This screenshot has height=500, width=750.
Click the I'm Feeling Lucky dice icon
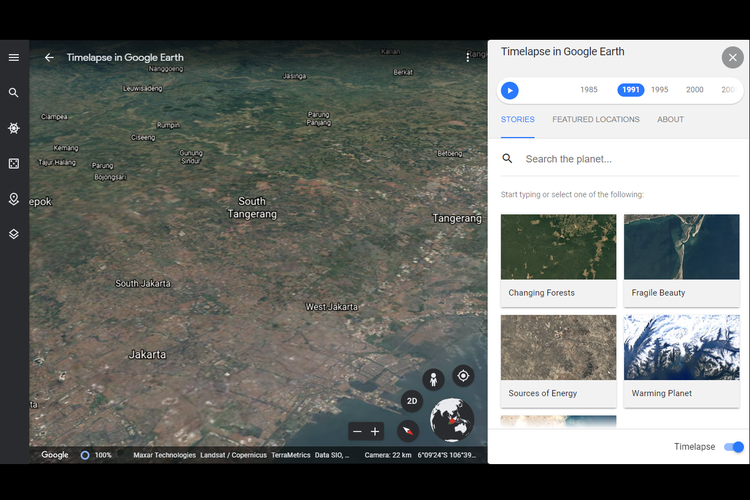tap(14, 163)
